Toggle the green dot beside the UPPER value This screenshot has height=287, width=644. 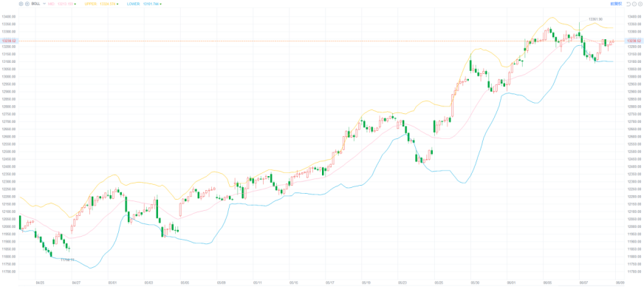click(x=117, y=4)
